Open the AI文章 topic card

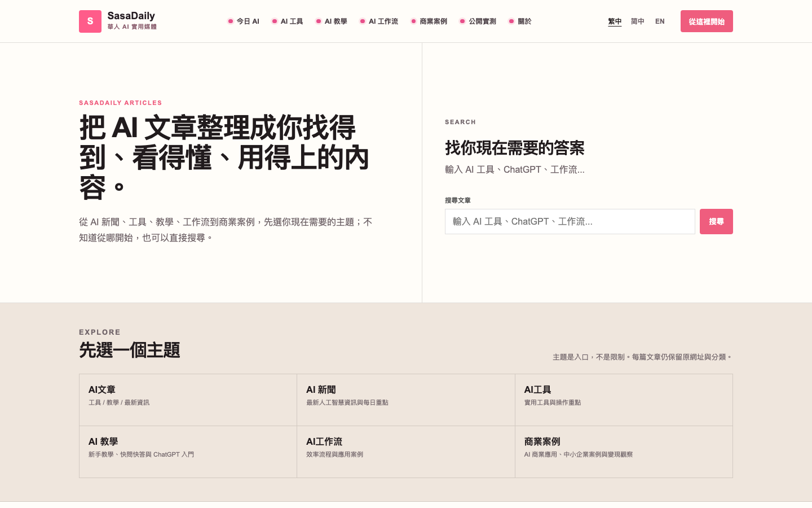(x=188, y=400)
